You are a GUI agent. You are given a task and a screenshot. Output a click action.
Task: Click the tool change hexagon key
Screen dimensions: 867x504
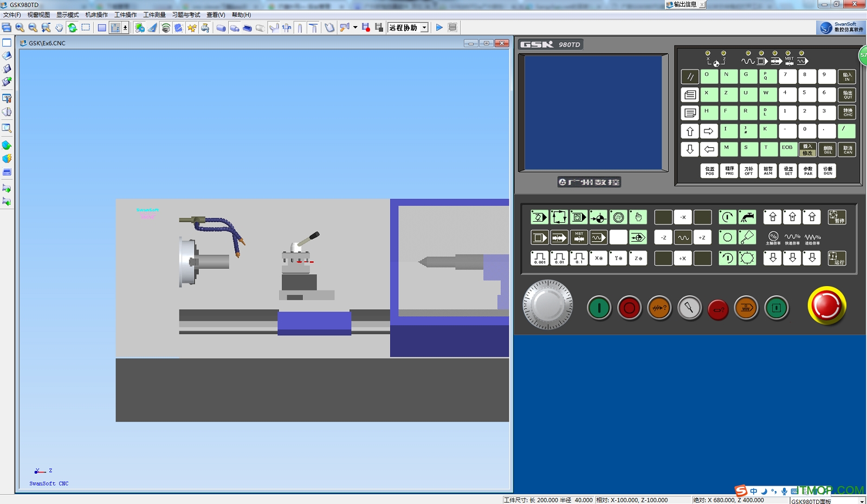747,258
